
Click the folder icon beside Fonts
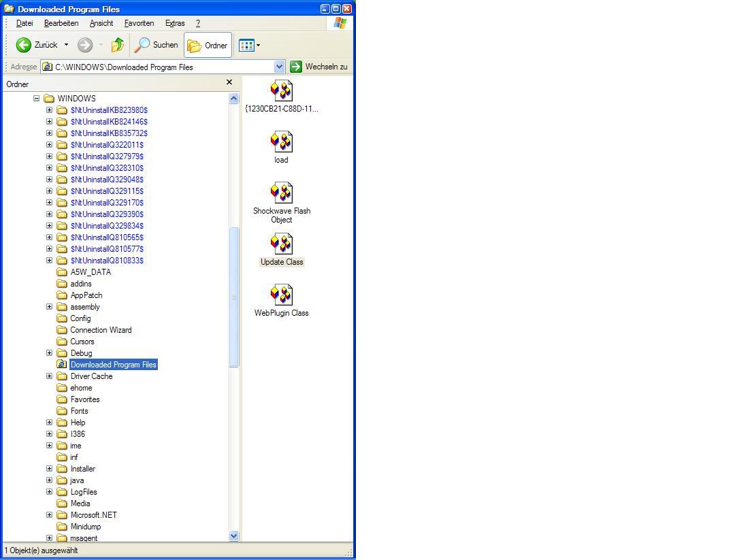tap(61, 411)
